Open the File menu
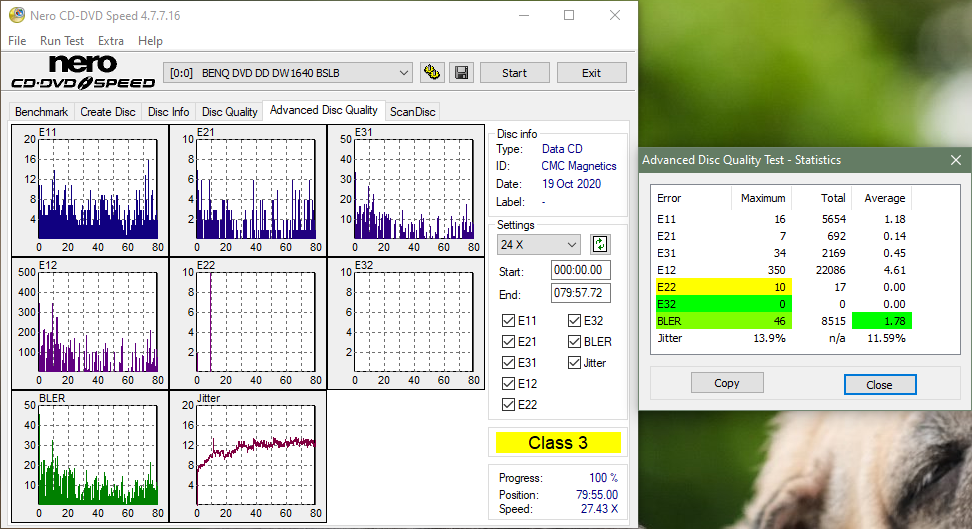 (x=17, y=41)
